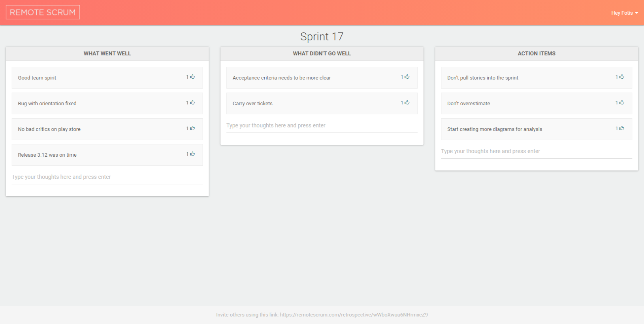
Task: Select 'Start creating more diagrams for analysis' text
Action: (x=495, y=129)
